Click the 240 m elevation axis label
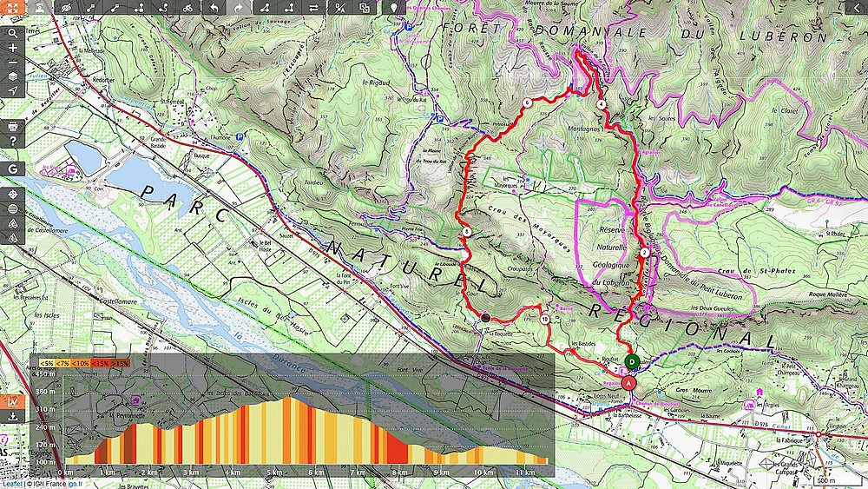Viewport: 868px width, 489px height. (45, 427)
